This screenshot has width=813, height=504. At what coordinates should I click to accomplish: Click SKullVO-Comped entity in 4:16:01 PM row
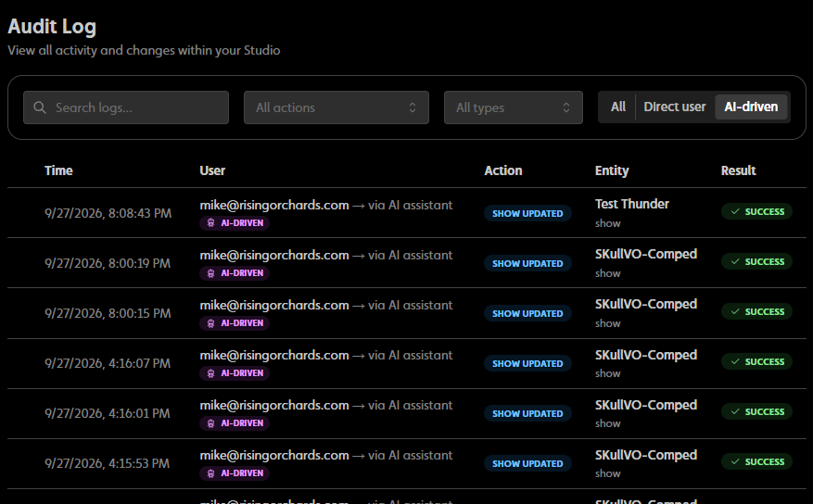tap(646, 405)
